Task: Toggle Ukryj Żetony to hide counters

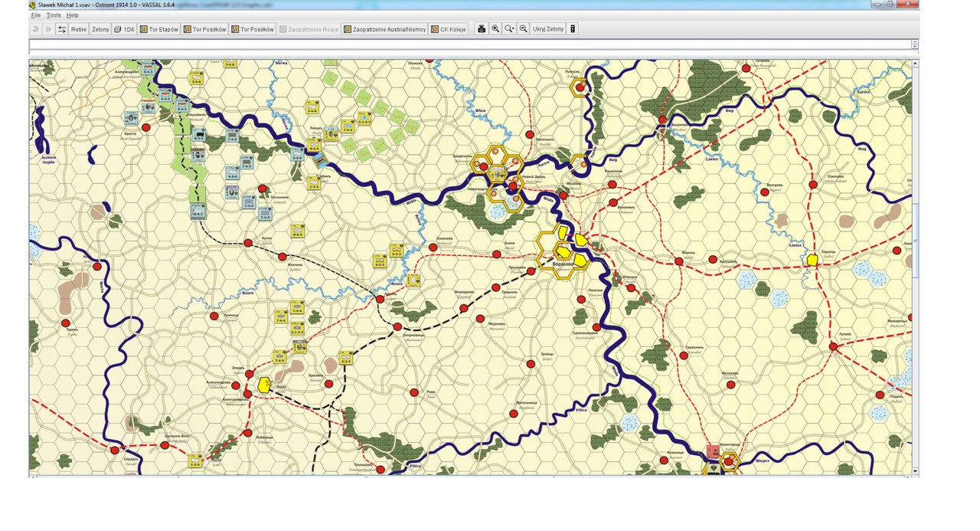Action: click(x=548, y=29)
